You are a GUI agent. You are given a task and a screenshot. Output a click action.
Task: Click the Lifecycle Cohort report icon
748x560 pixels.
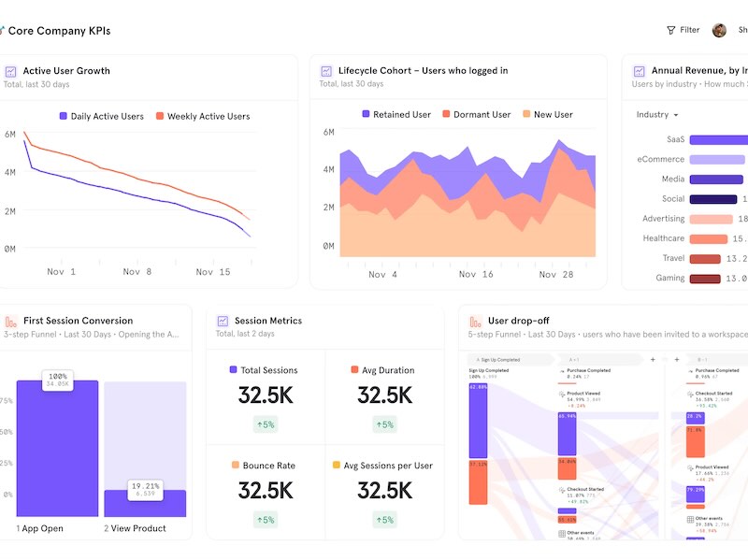point(326,71)
